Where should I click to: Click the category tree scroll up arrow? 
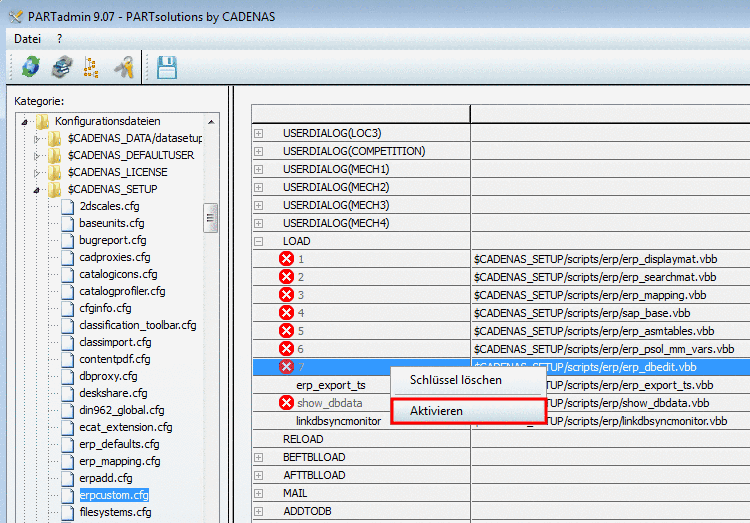coord(211,122)
